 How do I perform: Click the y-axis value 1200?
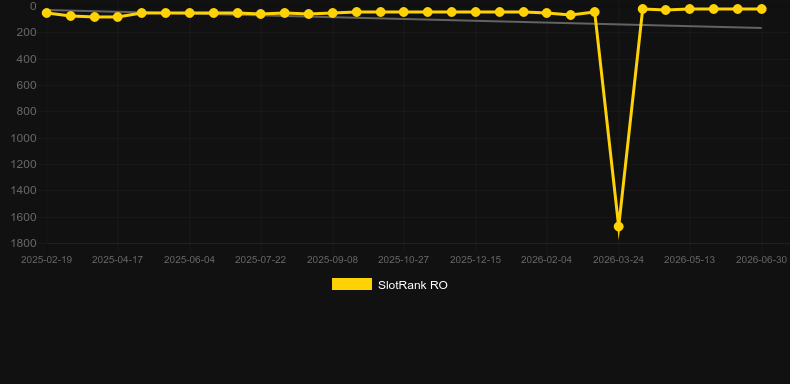[x=24, y=165]
